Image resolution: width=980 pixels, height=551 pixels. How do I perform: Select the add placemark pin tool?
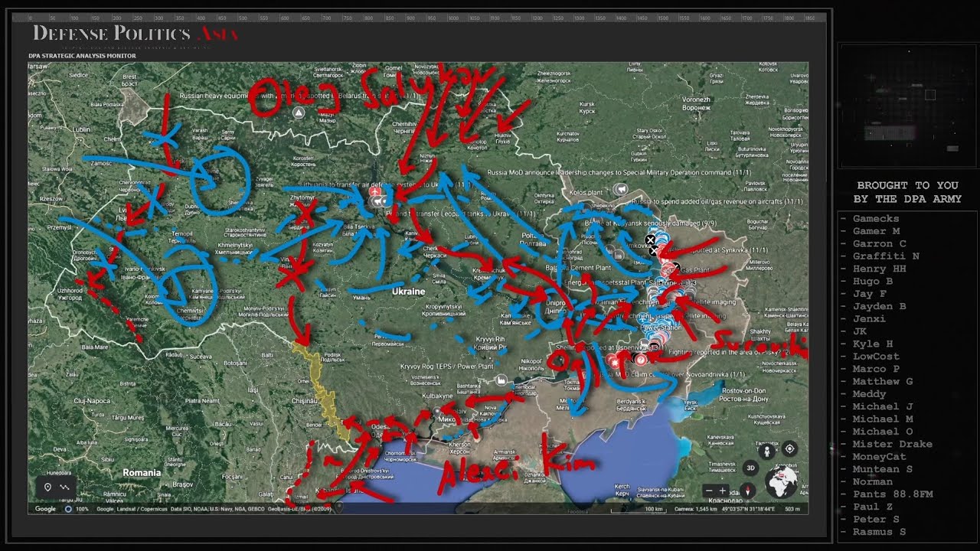[47, 487]
